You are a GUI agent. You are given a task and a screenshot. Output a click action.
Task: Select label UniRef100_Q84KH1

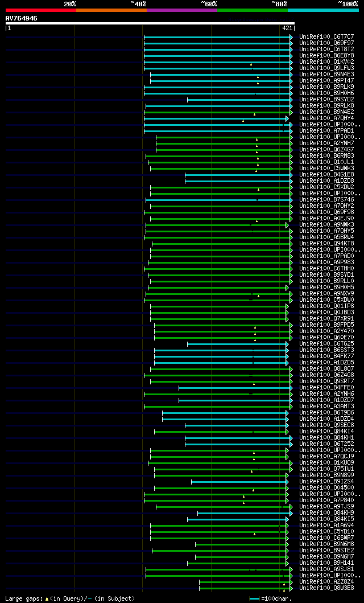[x=327, y=438]
